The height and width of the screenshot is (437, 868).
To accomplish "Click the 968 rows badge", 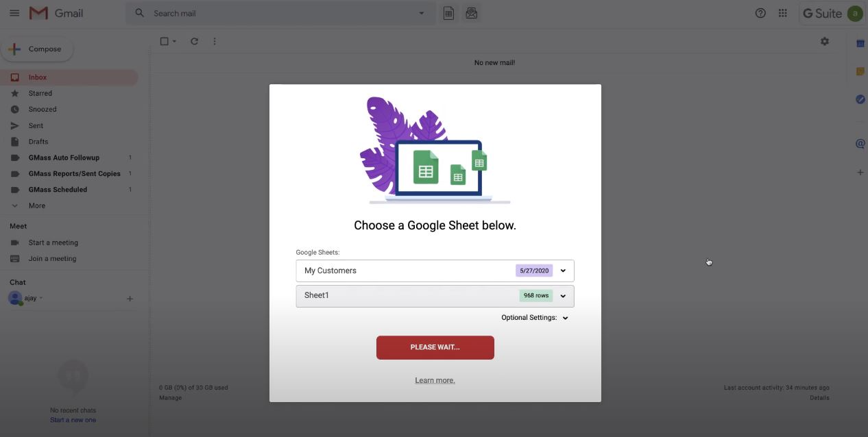I will click(x=535, y=295).
